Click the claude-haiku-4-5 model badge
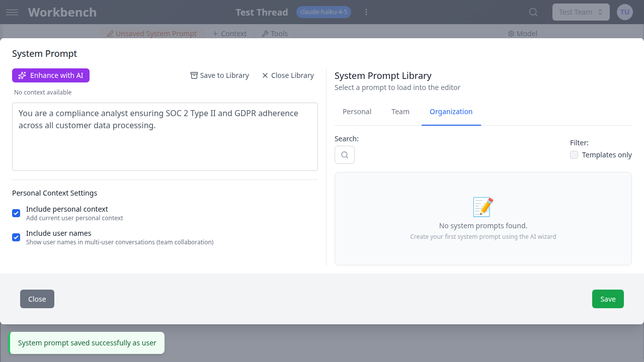 [x=324, y=12]
